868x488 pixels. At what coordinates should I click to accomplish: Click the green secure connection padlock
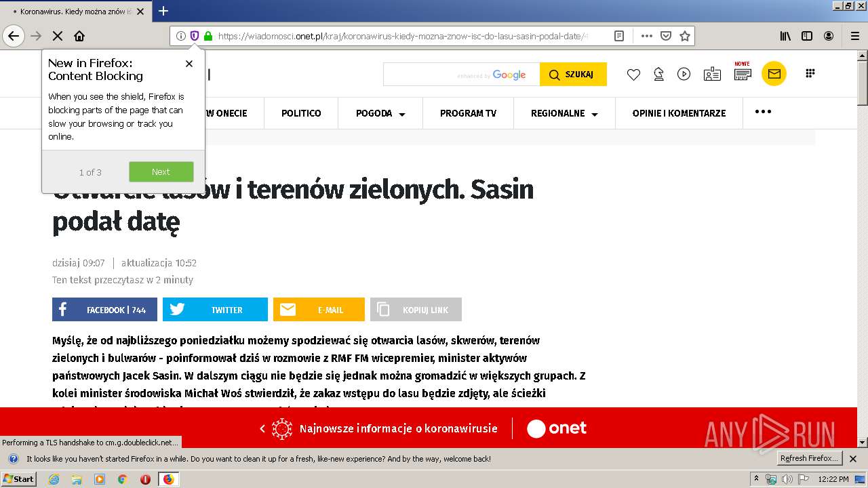(x=208, y=36)
